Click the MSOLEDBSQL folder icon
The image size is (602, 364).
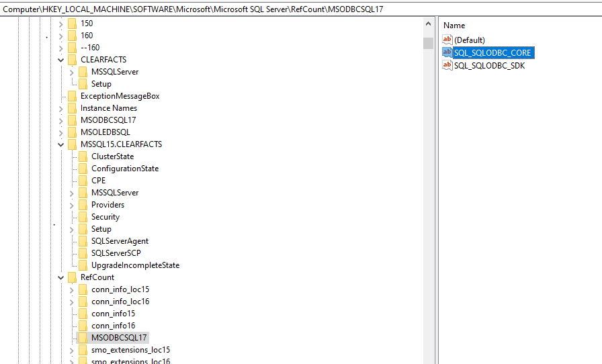coord(72,132)
